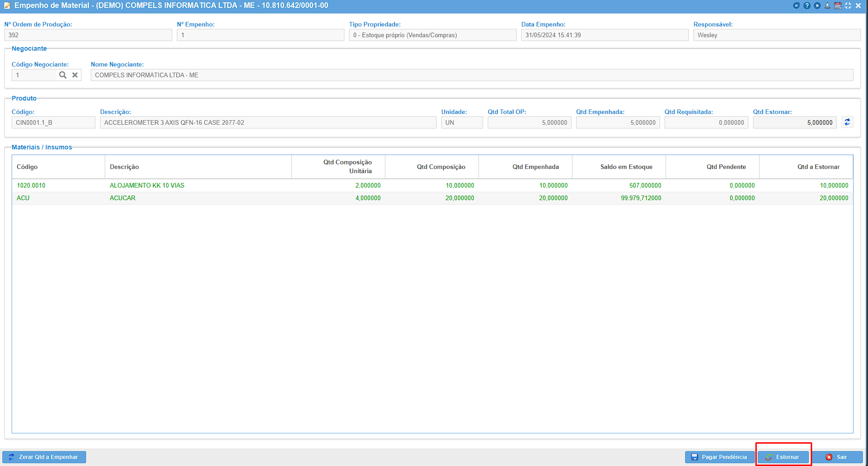Click the Pagar Pendência button
The width and height of the screenshot is (868, 466).
(720, 457)
